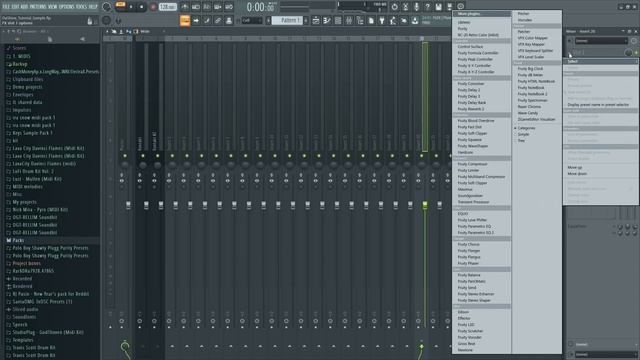The width and height of the screenshot is (640, 360).
Task: Click the tempo field showing 128
Action: tap(167, 7)
